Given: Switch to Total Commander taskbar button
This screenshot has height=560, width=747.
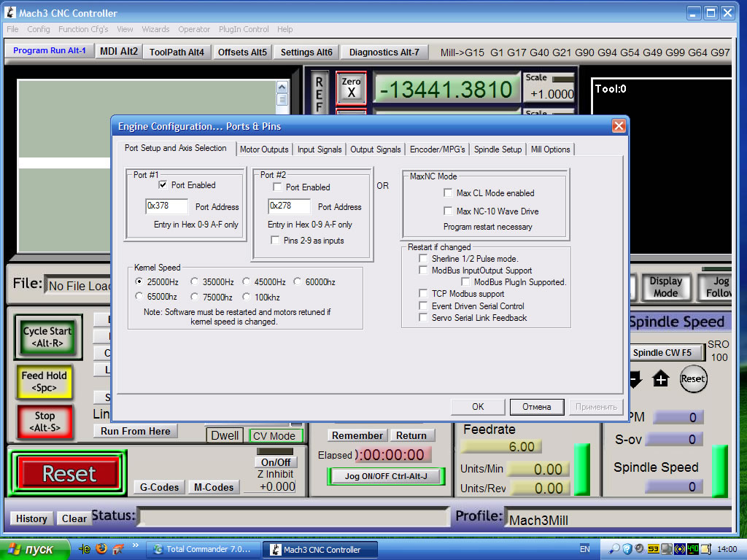Looking at the screenshot, I should (204, 549).
